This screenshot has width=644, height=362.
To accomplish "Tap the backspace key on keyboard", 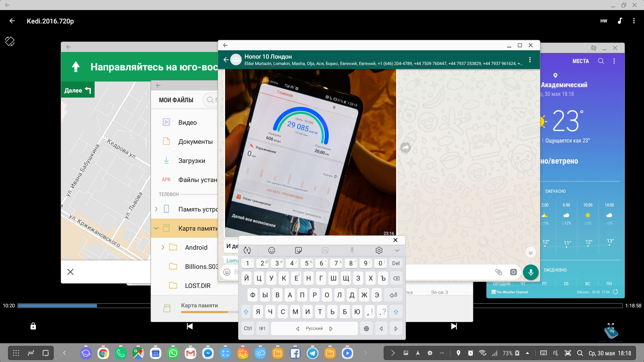I will click(396, 278).
